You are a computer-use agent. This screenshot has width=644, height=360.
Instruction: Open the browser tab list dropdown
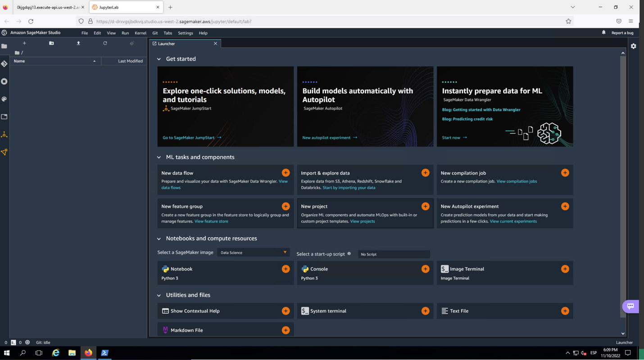[573, 7]
